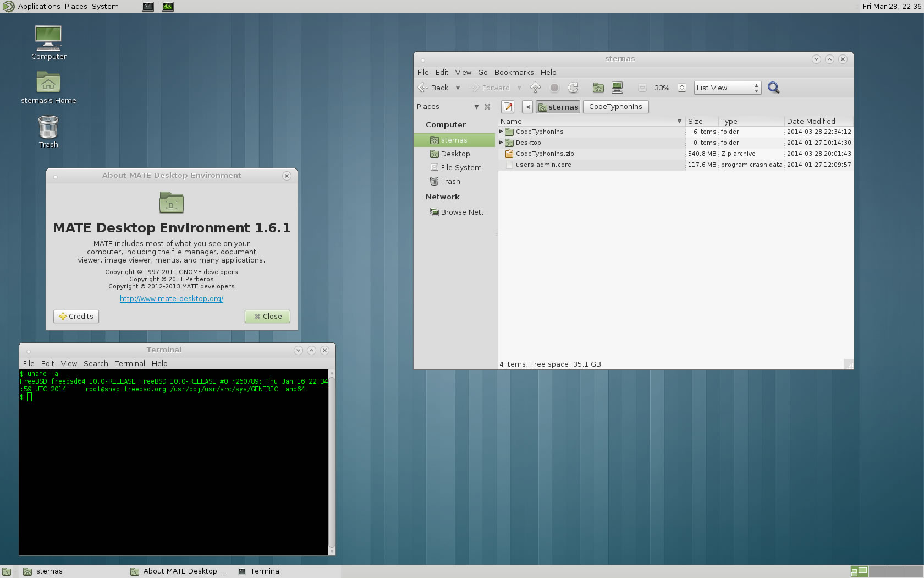Open the Applications menu in top panel
Screen dimensions: 924x578
39,6
